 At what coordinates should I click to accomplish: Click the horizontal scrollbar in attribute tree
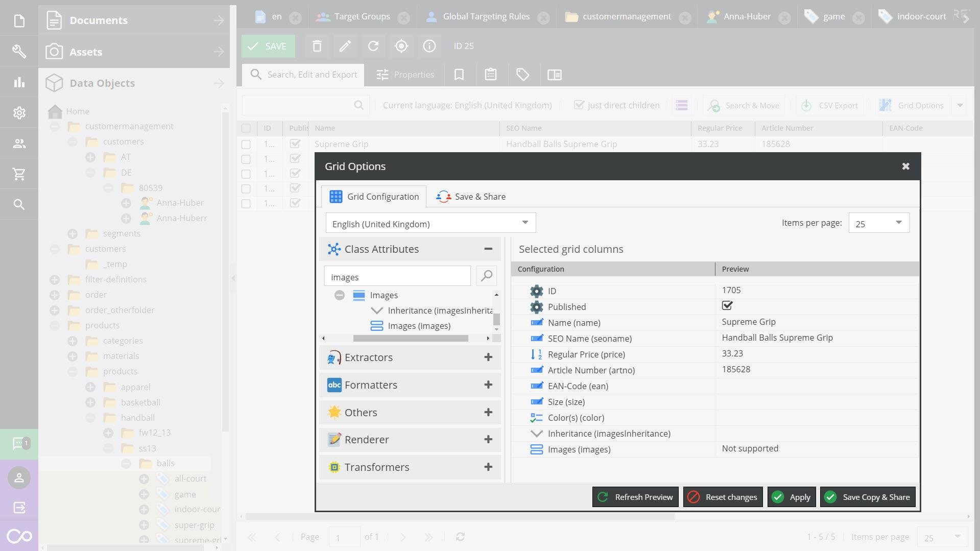[x=410, y=339]
